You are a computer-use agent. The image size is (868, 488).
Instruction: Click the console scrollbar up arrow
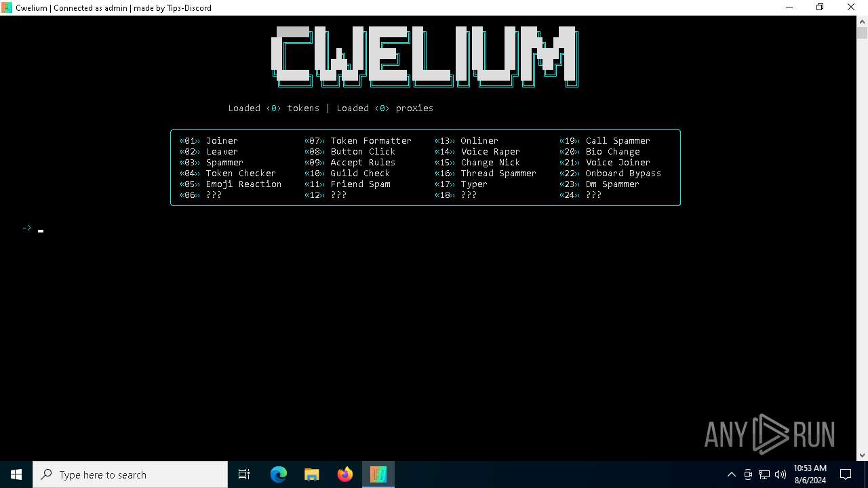862,21
